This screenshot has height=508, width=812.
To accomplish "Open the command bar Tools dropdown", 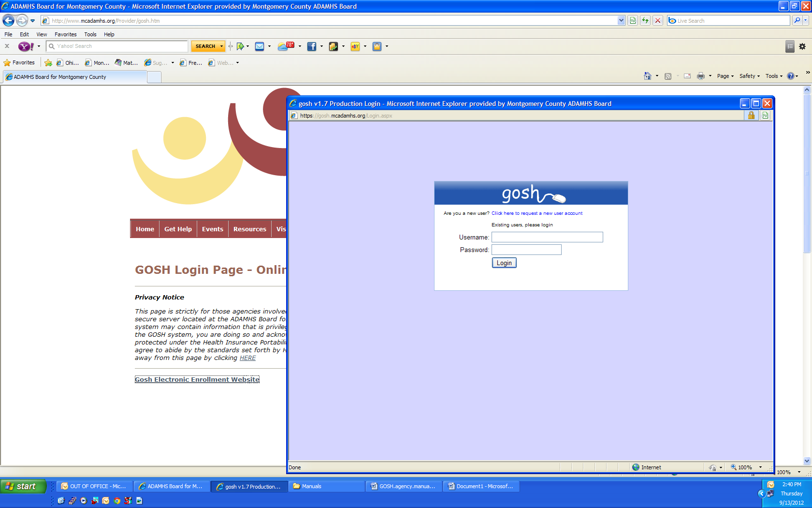I will point(774,76).
